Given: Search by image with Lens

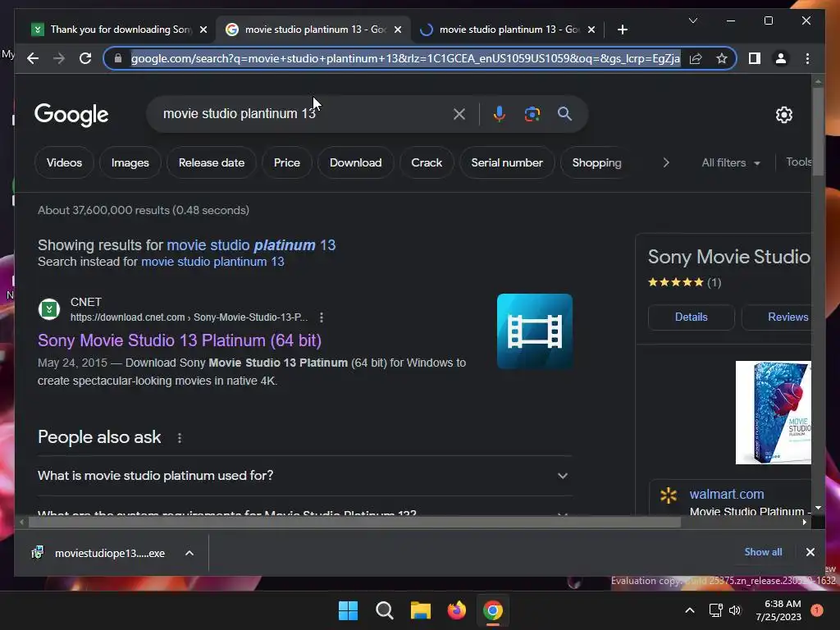Looking at the screenshot, I should pyautogui.click(x=532, y=113).
